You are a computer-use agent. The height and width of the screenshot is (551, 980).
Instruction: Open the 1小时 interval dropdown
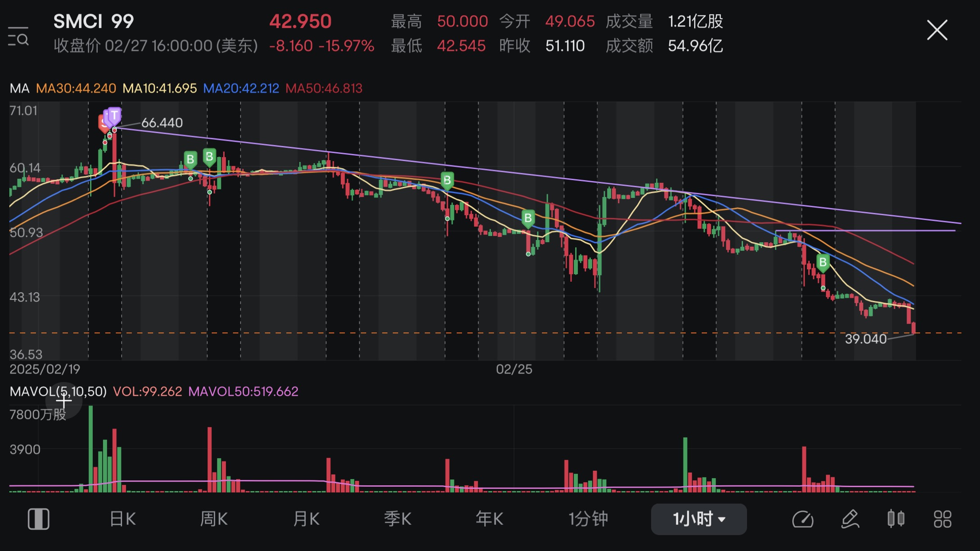click(699, 519)
